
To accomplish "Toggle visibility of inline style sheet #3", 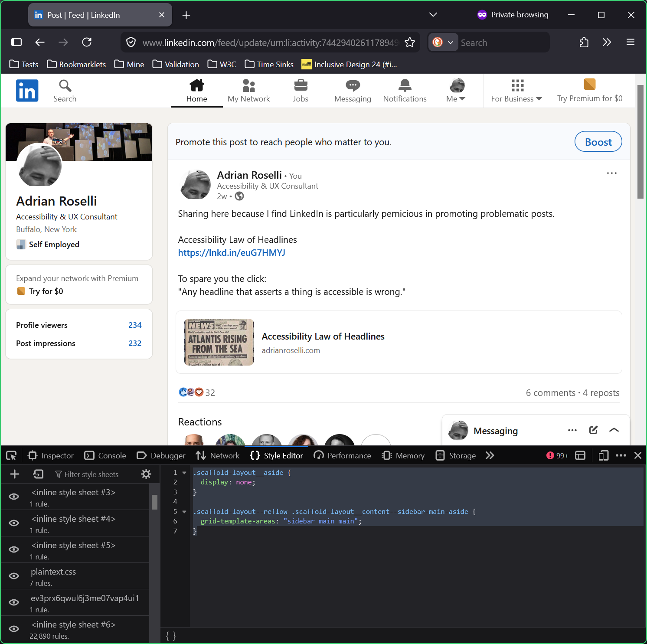I will click(14, 497).
